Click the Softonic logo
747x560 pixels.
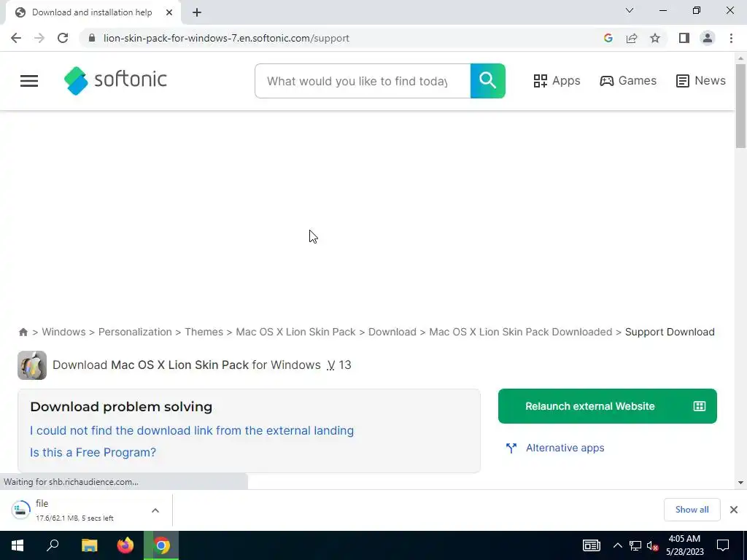[115, 80]
